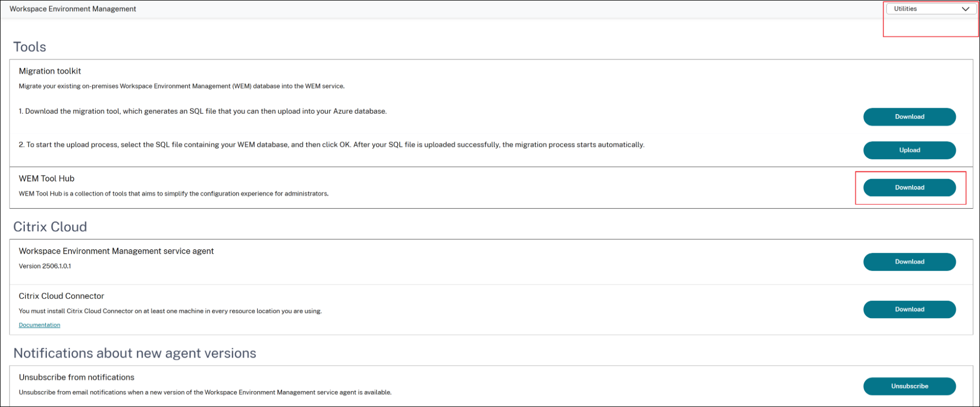Hit the Unsubscribe button
This screenshot has width=980, height=407.
909,386
